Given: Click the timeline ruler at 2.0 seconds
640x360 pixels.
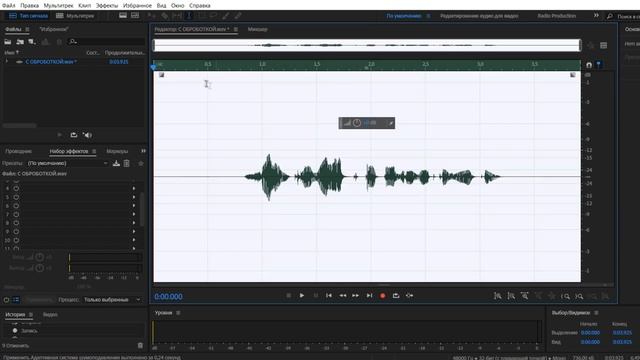Looking at the screenshot, I should click(x=371, y=65).
